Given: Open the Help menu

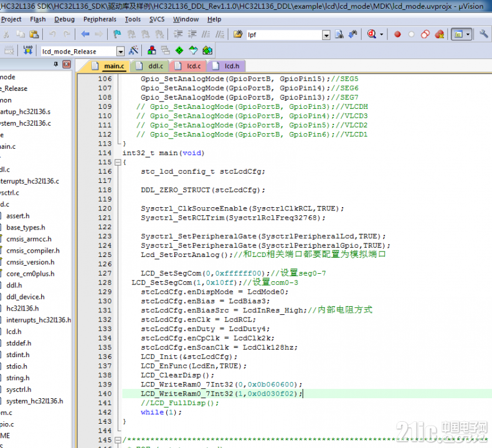Looking at the screenshot, I should tap(214, 19).
